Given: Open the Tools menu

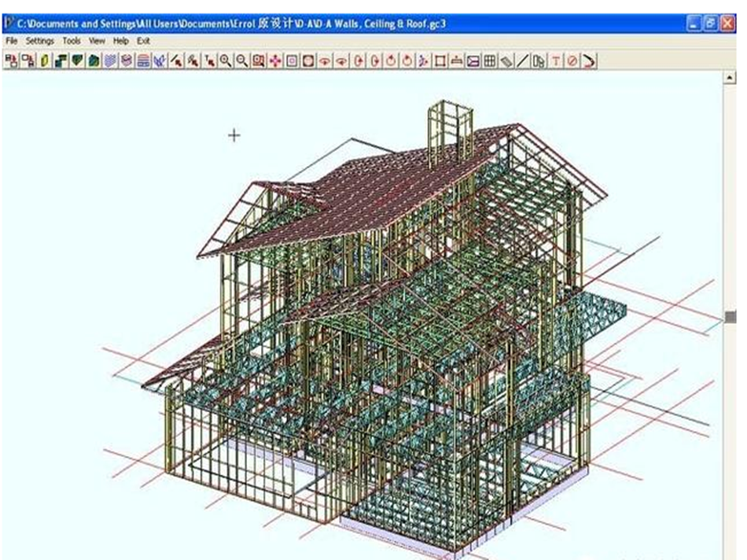Looking at the screenshot, I should tap(72, 40).
